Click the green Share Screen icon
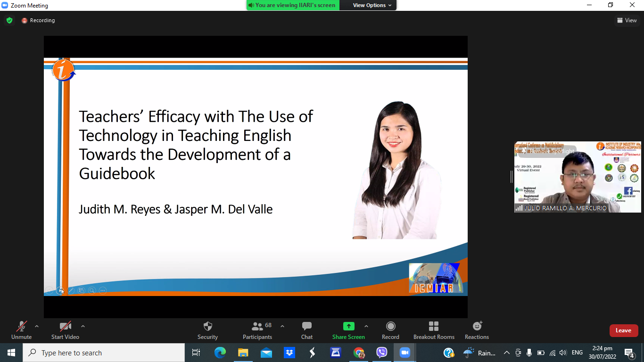This screenshot has width=644, height=362. tap(348, 326)
